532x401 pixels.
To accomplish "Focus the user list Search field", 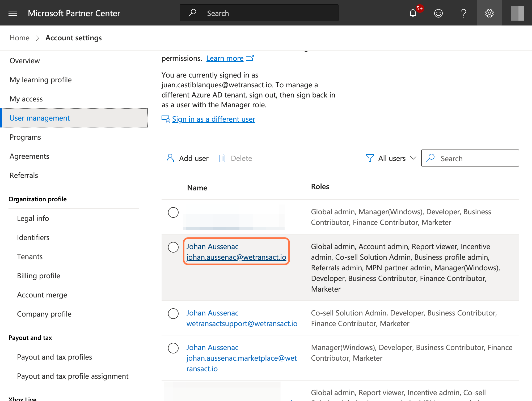I will [x=470, y=158].
